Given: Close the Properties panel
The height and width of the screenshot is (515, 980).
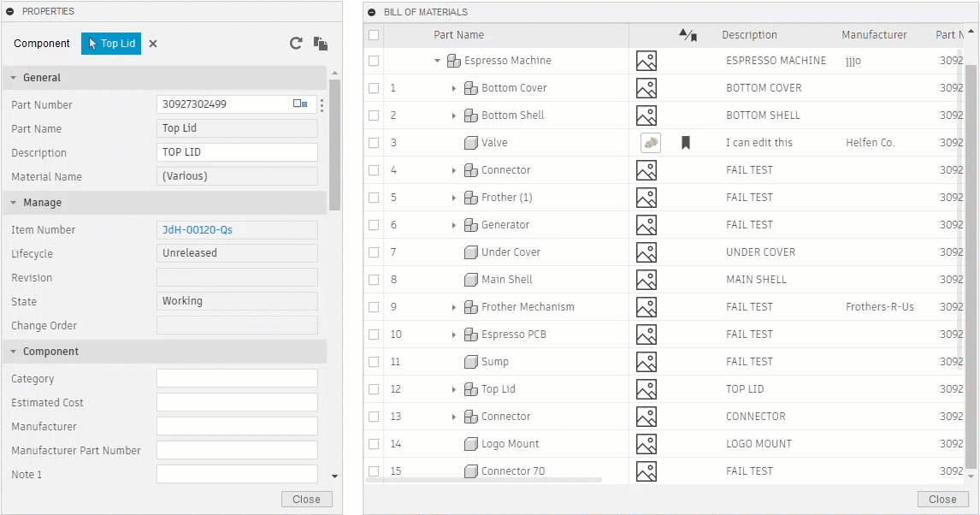Looking at the screenshot, I should [x=306, y=500].
